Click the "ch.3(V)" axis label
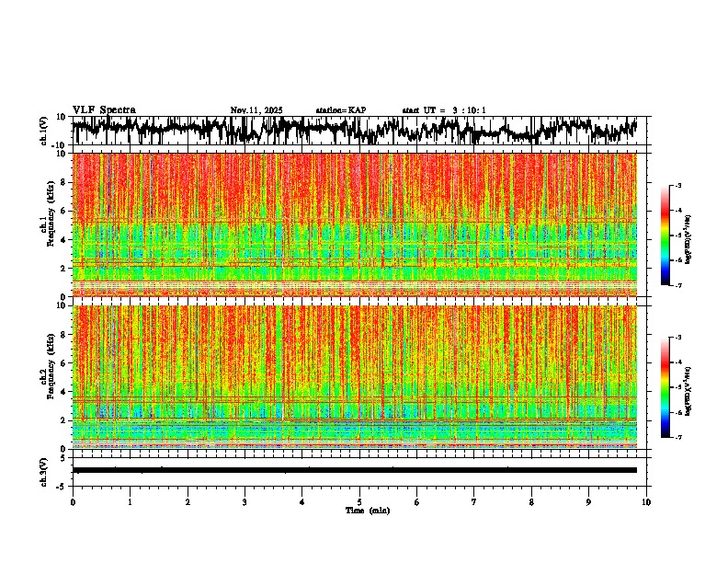Viewport: 728px width, 563px height. coord(44,472)
